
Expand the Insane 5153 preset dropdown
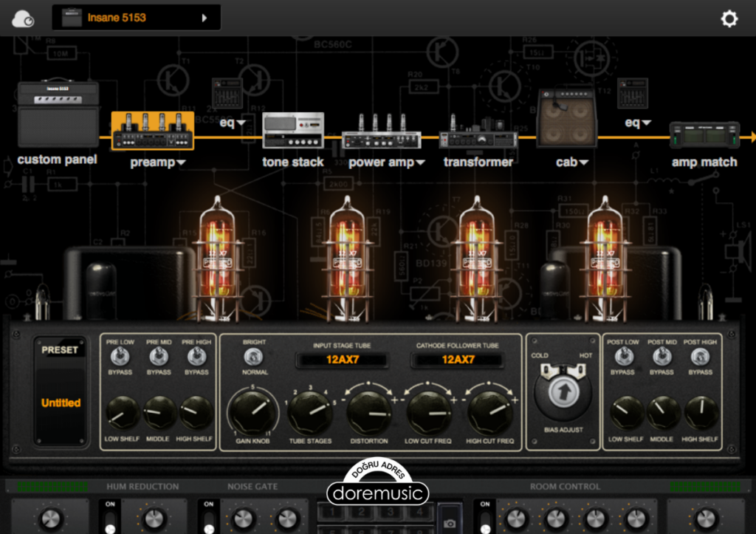point(137,18)
